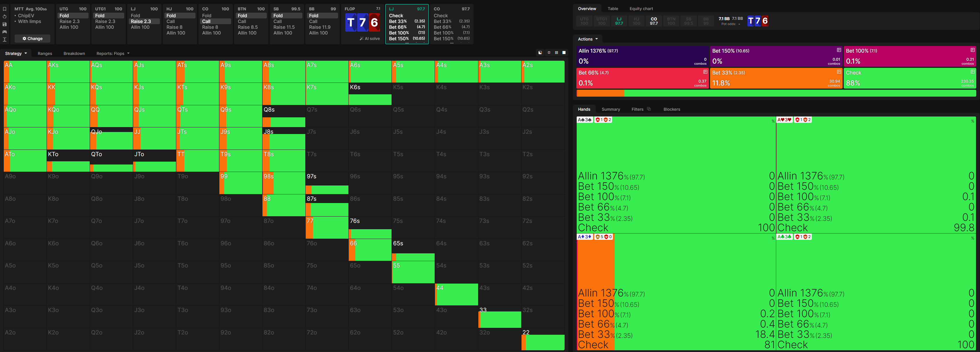
Task: Click the copy icon next to Filters
Action: coord(649,109)
